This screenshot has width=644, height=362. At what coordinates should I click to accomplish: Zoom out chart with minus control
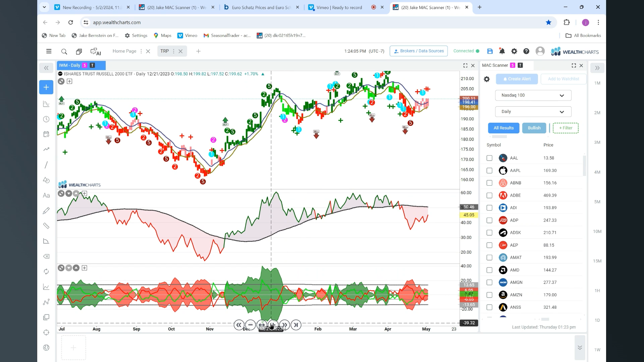pyautogui.click(x=250, y=325)
